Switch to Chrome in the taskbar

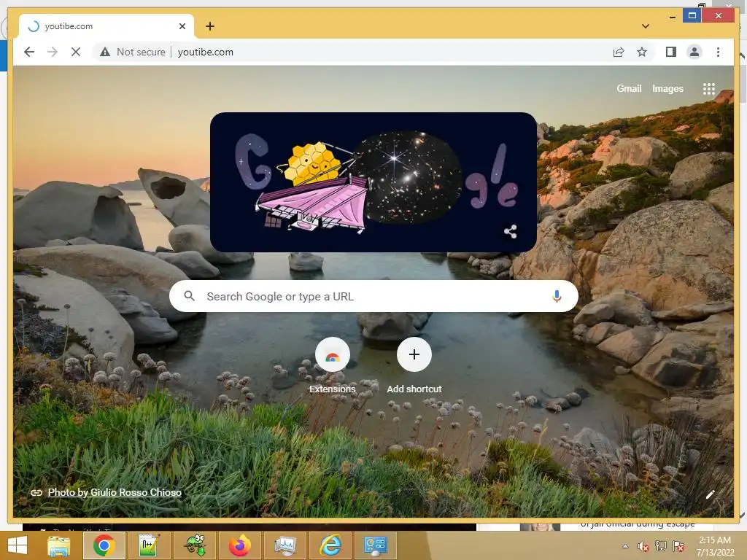coord(104,545)
